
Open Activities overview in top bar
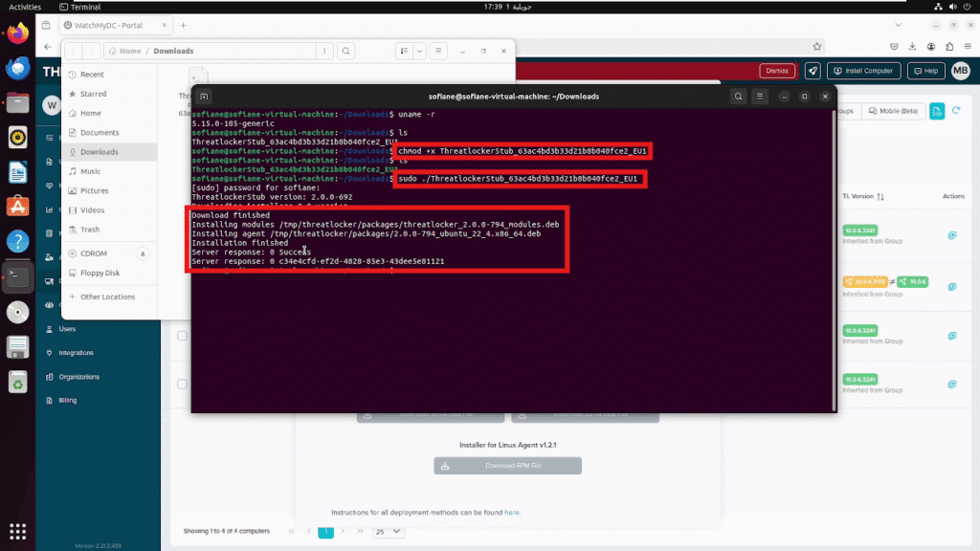(25, 7)
